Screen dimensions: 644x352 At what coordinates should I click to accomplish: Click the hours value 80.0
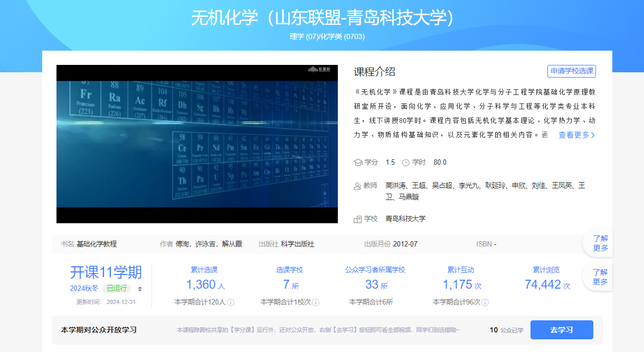440,163
